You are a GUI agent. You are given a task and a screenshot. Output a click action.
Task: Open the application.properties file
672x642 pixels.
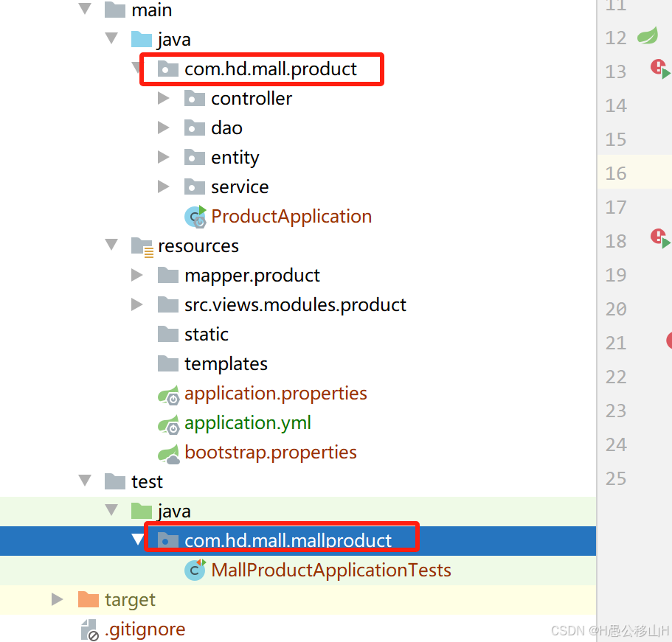[x=276, y=393]
